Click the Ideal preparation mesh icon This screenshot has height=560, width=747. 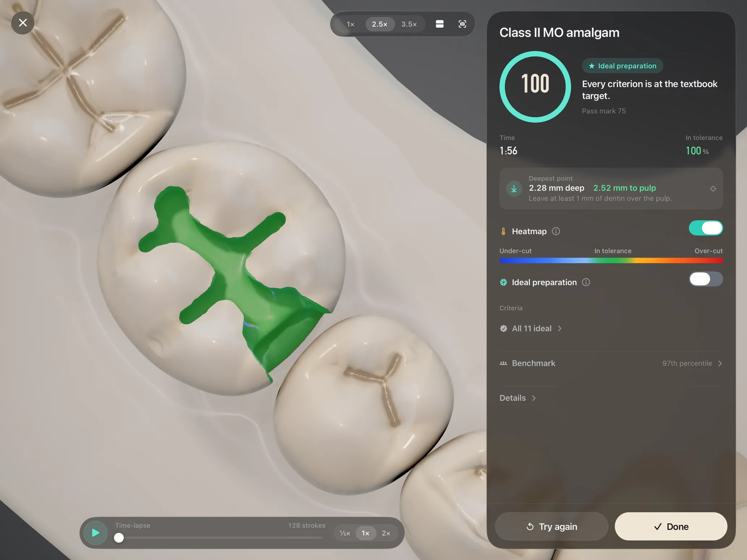[x=503, y=282]
